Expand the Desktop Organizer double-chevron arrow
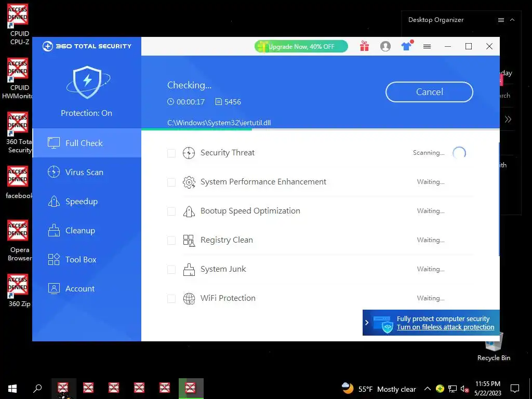This screenshot has width=532, height=399. 508,119
